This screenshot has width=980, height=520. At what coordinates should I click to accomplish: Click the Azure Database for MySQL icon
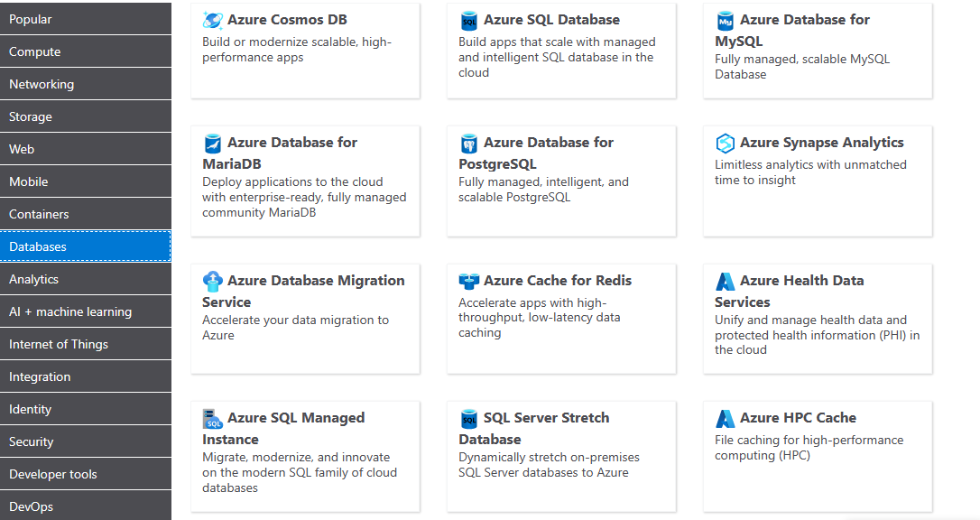[x=725, y=21]
